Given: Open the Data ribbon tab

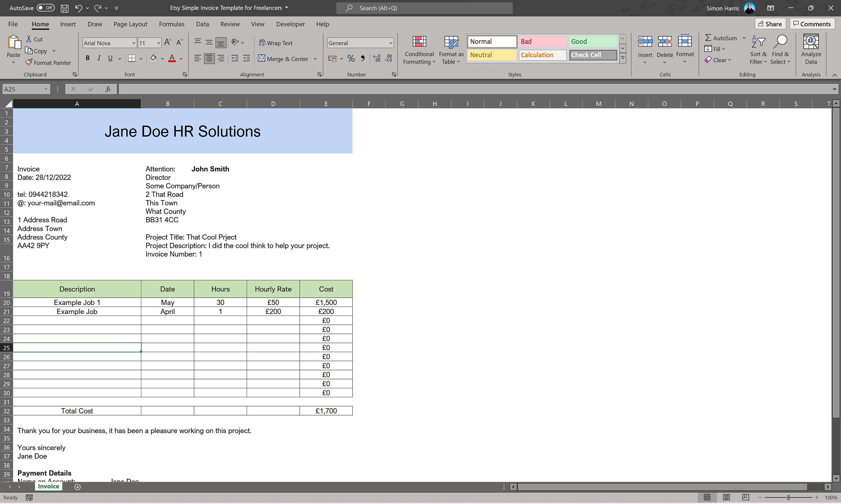Looking at the screenshot, I should click(x=202, y=24).
